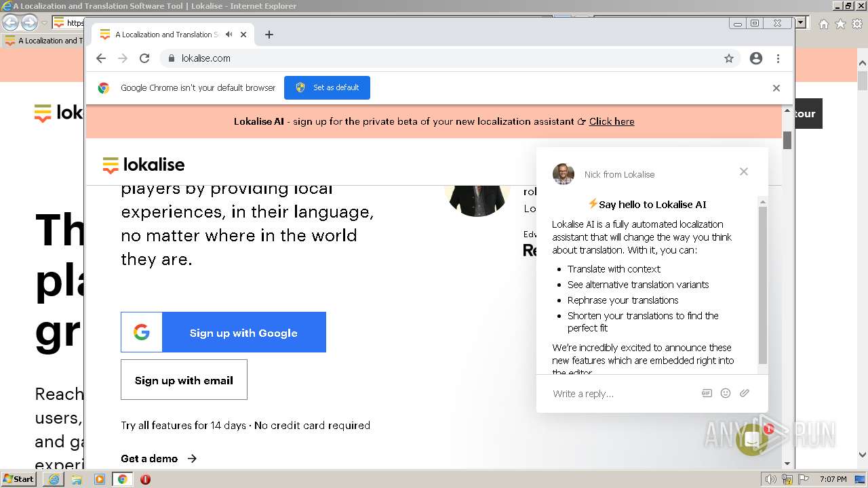Click Nick's avatar in the chat
This screenshot has width=868, height=488.
[x=564, y=174]
